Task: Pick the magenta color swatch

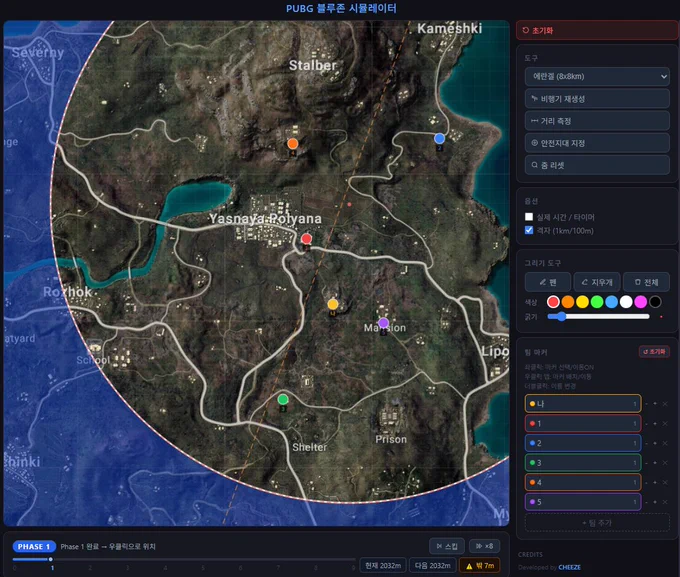Action: point(641,302)
